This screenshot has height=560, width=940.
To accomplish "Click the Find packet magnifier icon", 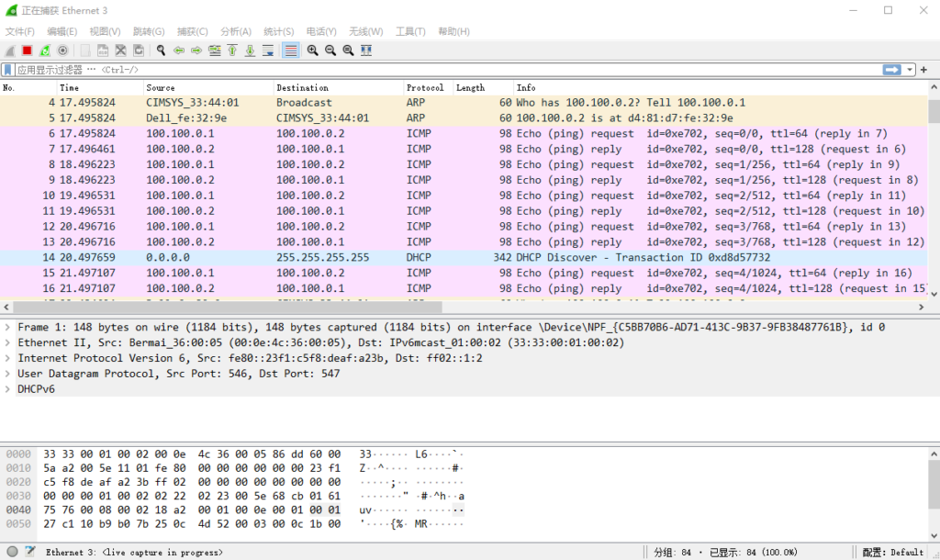I will (162, 50).
